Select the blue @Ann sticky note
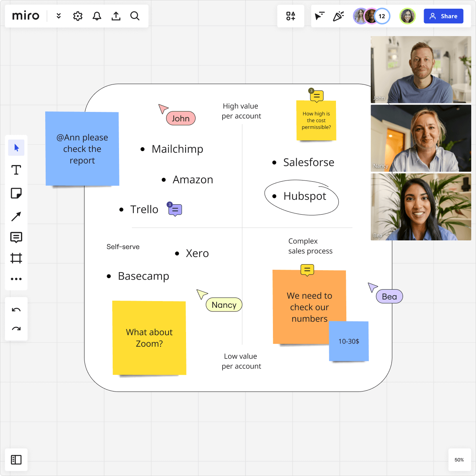This screenshot has height=476, width=476. [x=82, y=149]
